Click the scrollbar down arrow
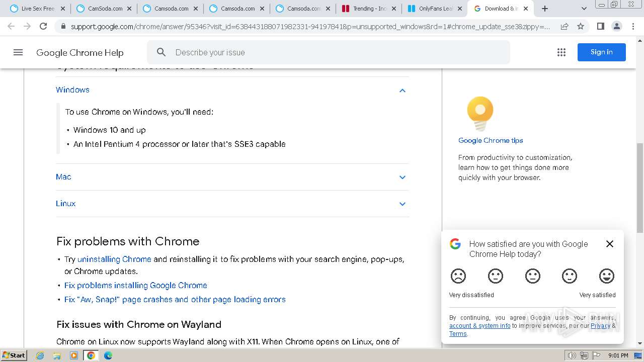Screen dimensions: 644x362 [640, 343]
